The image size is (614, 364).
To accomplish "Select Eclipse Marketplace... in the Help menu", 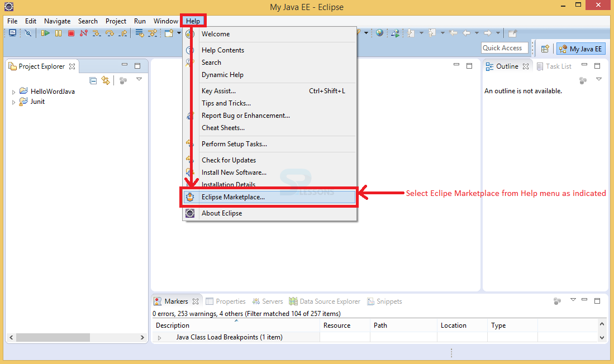I will coord(270,197).
